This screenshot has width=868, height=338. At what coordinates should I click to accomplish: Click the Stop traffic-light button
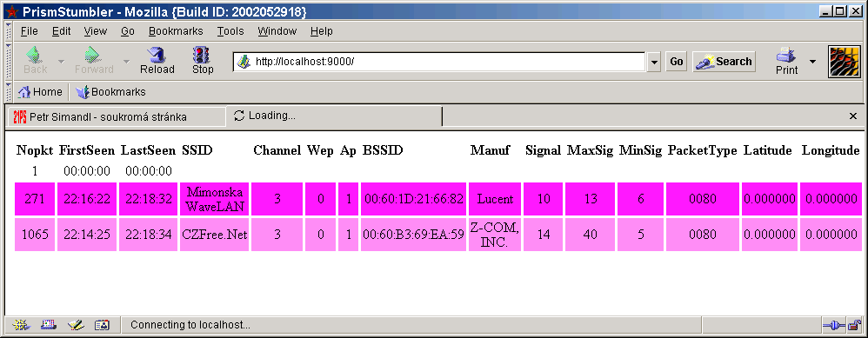pos(203,60)
